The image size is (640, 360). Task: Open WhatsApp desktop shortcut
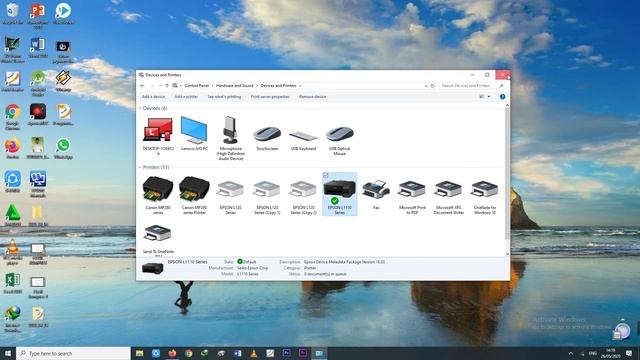[63, 149]
